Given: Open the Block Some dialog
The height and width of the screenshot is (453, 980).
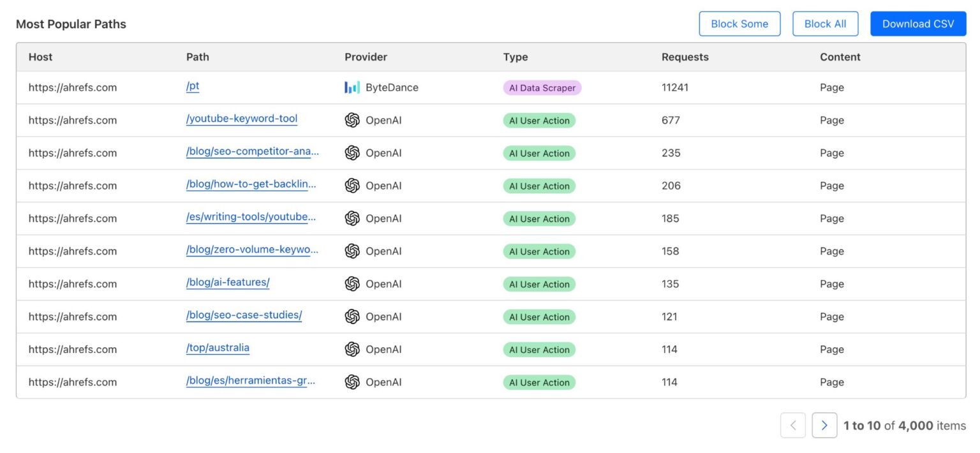Looking at the screenshot, I should 739,24.
